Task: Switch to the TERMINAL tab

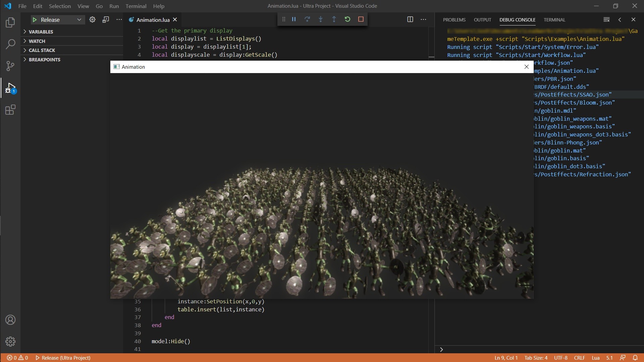Action: pos(554,20)
